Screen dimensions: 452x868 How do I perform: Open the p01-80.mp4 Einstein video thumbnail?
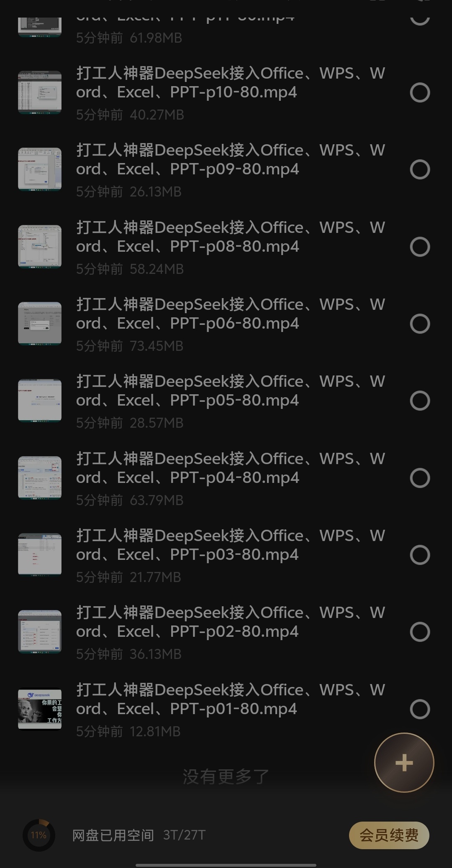[x=40, y=709]
